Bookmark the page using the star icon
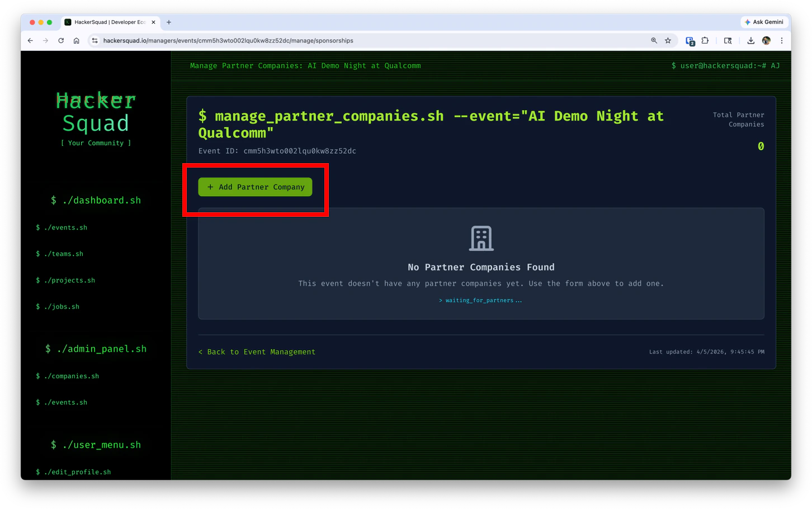Viewport: 812px width, 509px height. coord(668,40)
